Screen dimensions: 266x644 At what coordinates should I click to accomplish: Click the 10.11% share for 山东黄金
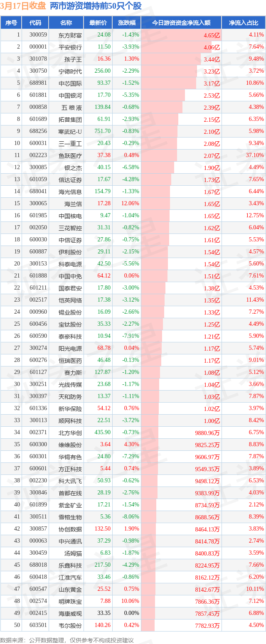pyautogui.click(x=255, y=589)
